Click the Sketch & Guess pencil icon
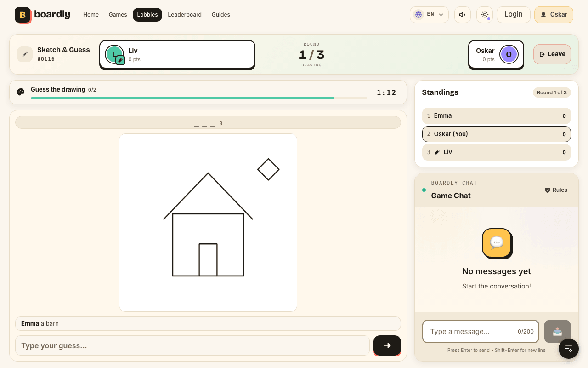Viewport: 588px width, 368px height. [x=25, y=54]
